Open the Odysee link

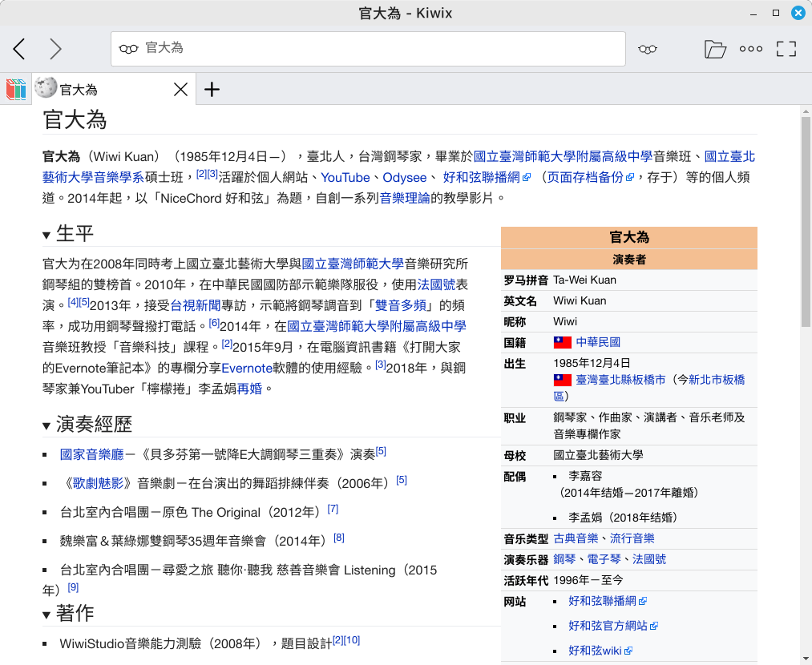tap(405, 178)
